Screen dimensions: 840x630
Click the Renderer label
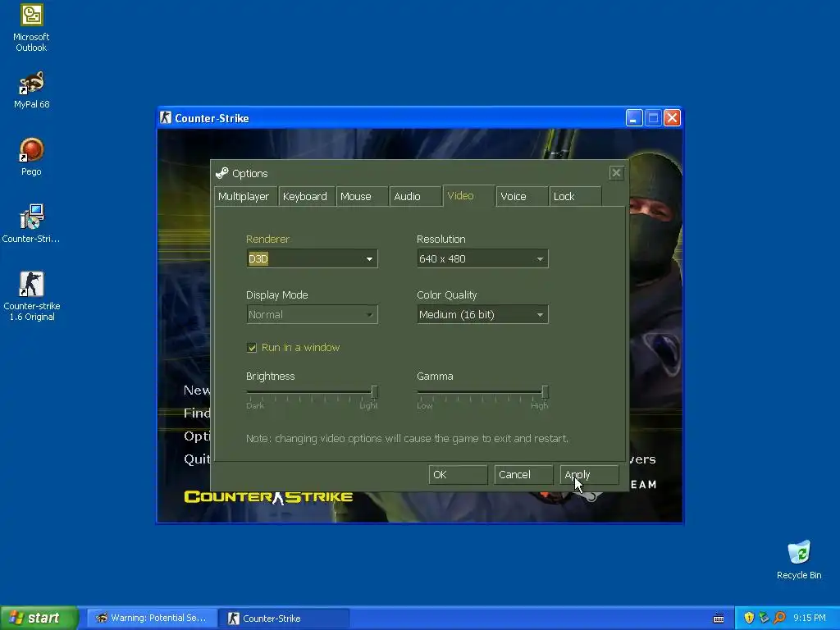(x=267, y=239)
